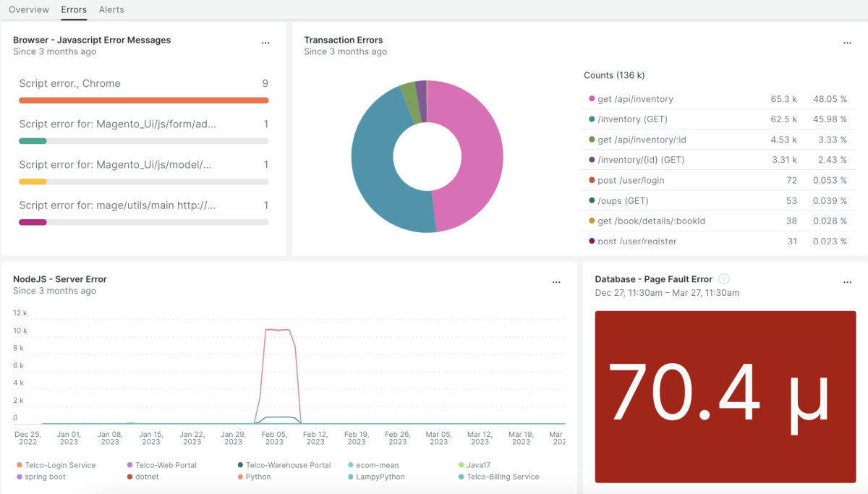The width and height of the screenshot is (868, 494).
Task: Hide the ecom-mean series in legend
Action: point(377,465)
